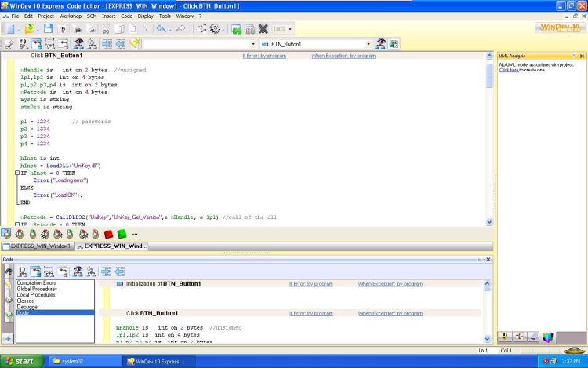Click the black X icon in the top toolbar

tap(263, 29)
